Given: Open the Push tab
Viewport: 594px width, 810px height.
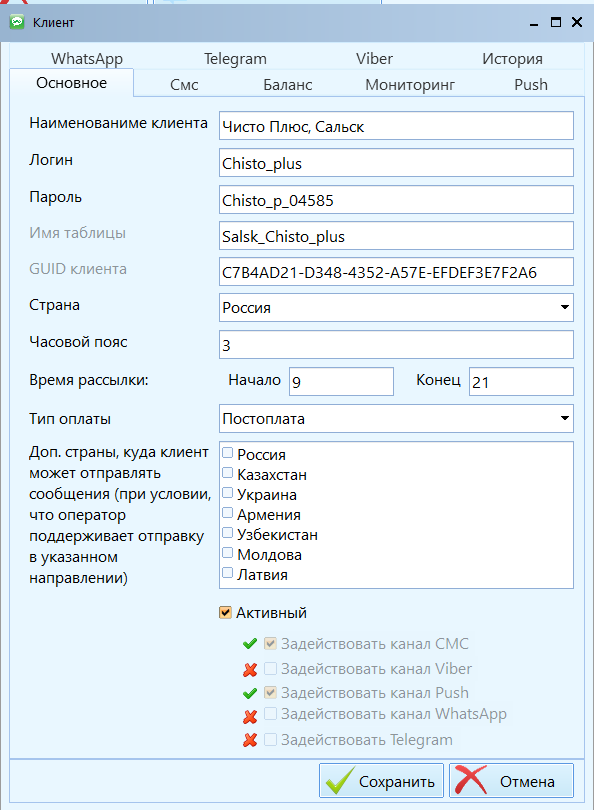Looking at the screenshot, I should [x=530, y=85].
